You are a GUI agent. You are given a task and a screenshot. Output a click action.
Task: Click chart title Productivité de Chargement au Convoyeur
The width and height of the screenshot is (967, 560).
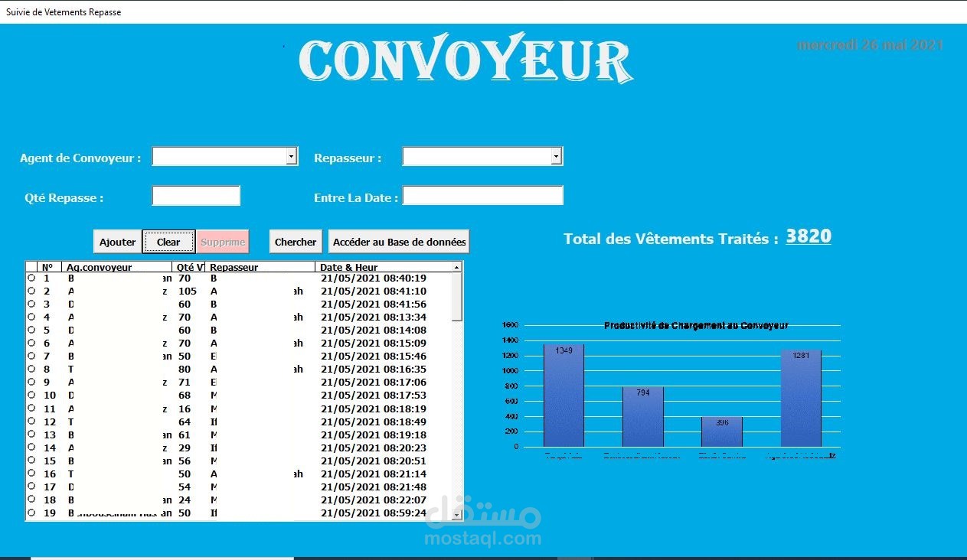[x=696, y=325]
